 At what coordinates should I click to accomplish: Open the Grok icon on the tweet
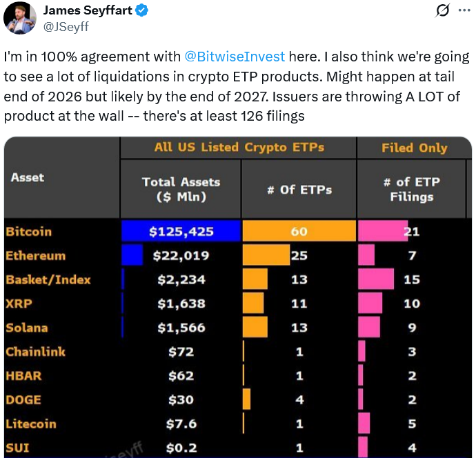444,11
